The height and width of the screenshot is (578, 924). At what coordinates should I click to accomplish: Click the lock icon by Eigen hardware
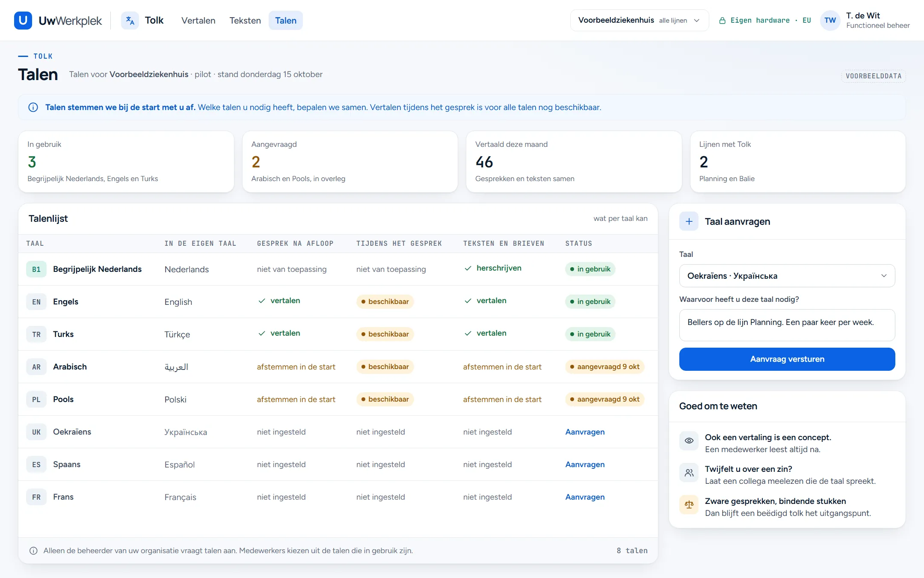pos(723,21)
